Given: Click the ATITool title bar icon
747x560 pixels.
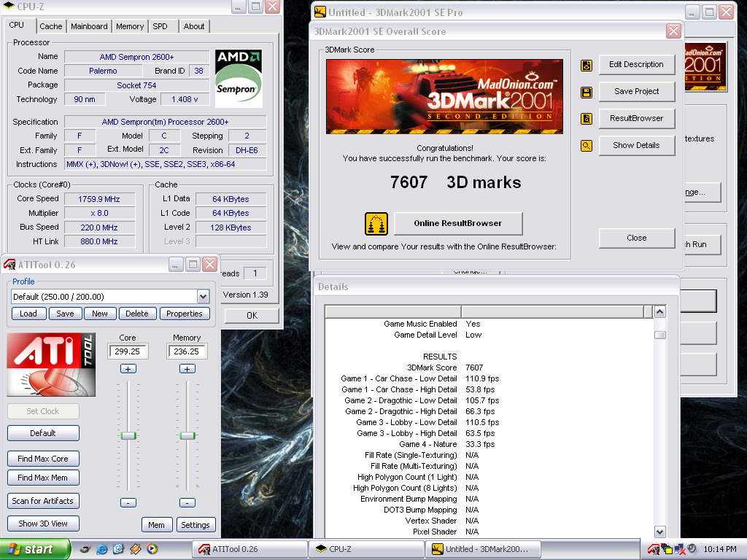Looking at the screenshot, I should [9, 264].
